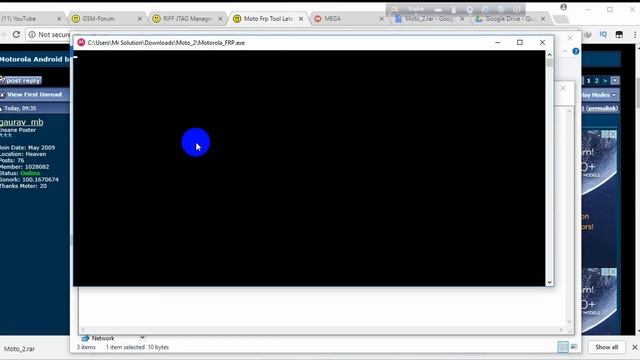Go to forum thread page 2
Viewport: 640px width, 360px height.
pyautogui.click(x=596, y=81)
